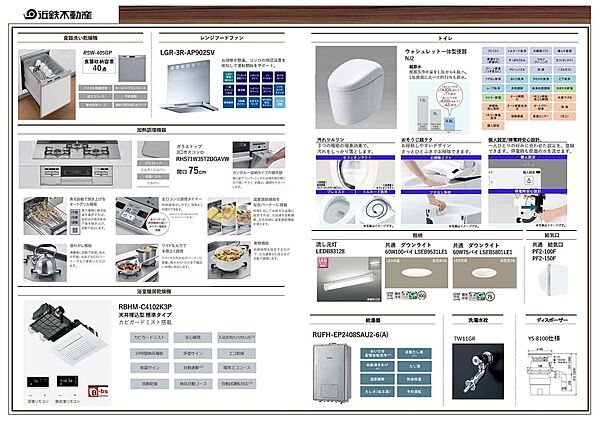This screenshot has width=600, height=423.
Task: Open the stove timer control panel photo
Action: coord(137,216)
